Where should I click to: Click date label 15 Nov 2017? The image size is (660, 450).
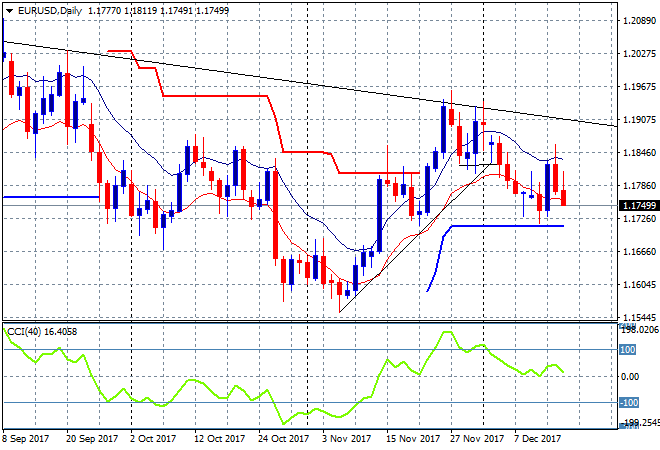coord(413,439)
